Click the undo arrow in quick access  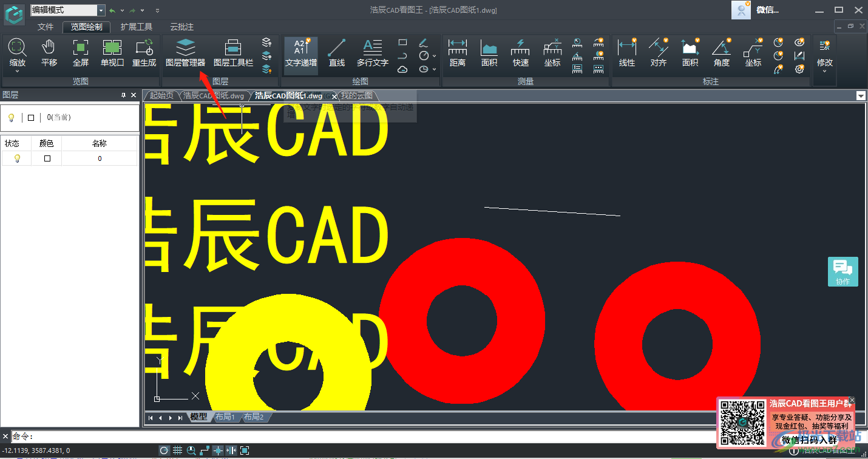[x=112, y=10]
